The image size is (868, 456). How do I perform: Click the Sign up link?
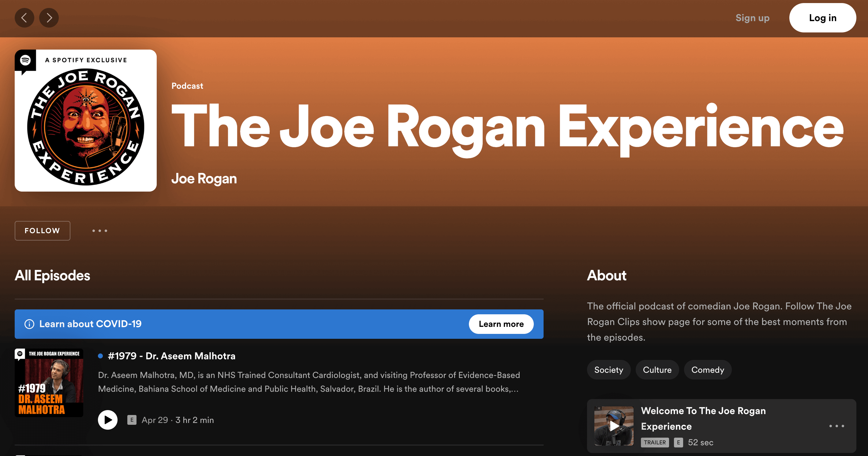(x=752, y=18)
